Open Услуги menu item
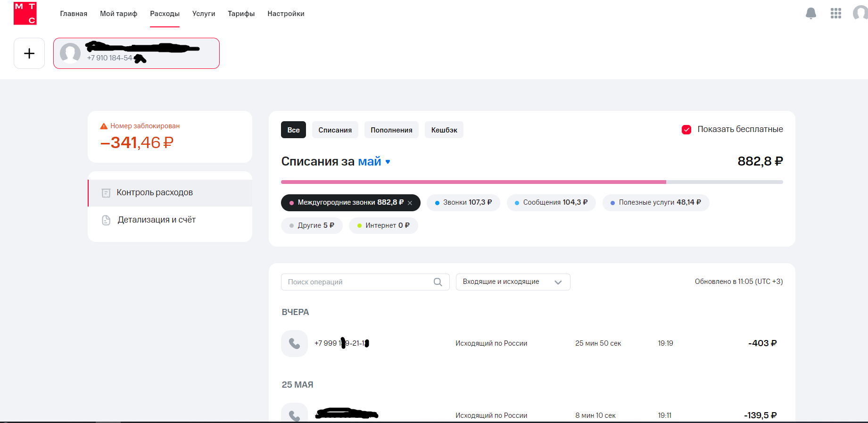868x423 pixels. 204,14
